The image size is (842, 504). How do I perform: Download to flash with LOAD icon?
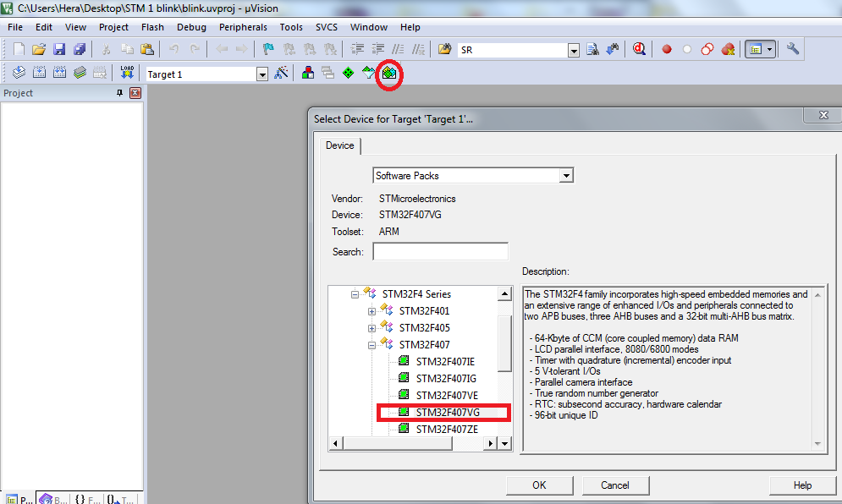(x=127, y=73)
